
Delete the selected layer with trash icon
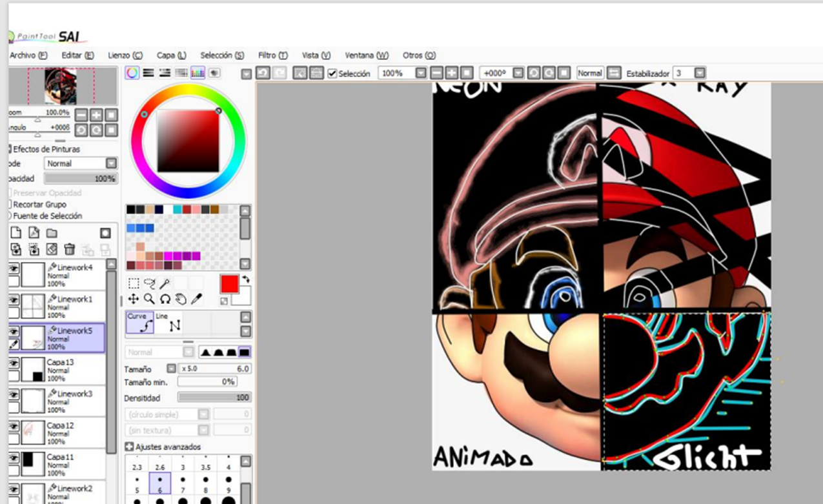coord(70,249)
